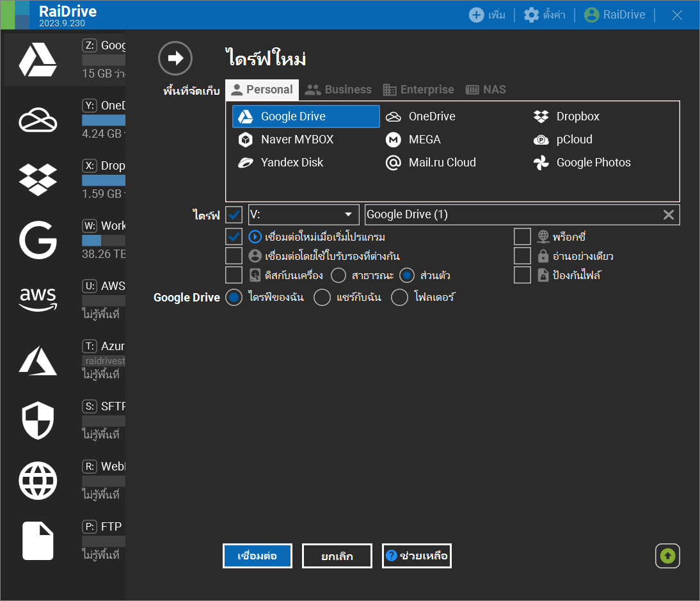Switch to NAS storage tab
This screenshot has height=601, width=700.
point(486,90)
